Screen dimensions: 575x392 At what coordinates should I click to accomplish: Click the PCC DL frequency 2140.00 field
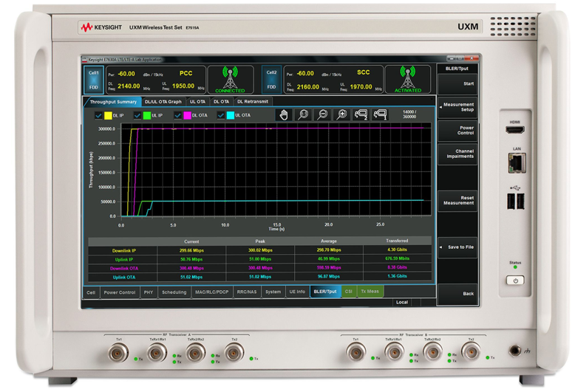click(x=129, y=86)
